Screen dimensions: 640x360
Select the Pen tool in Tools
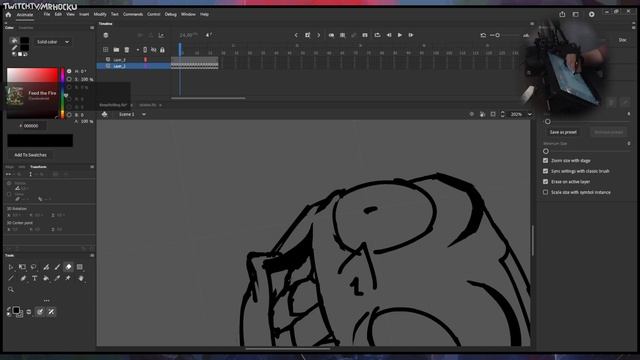point(23,278)
